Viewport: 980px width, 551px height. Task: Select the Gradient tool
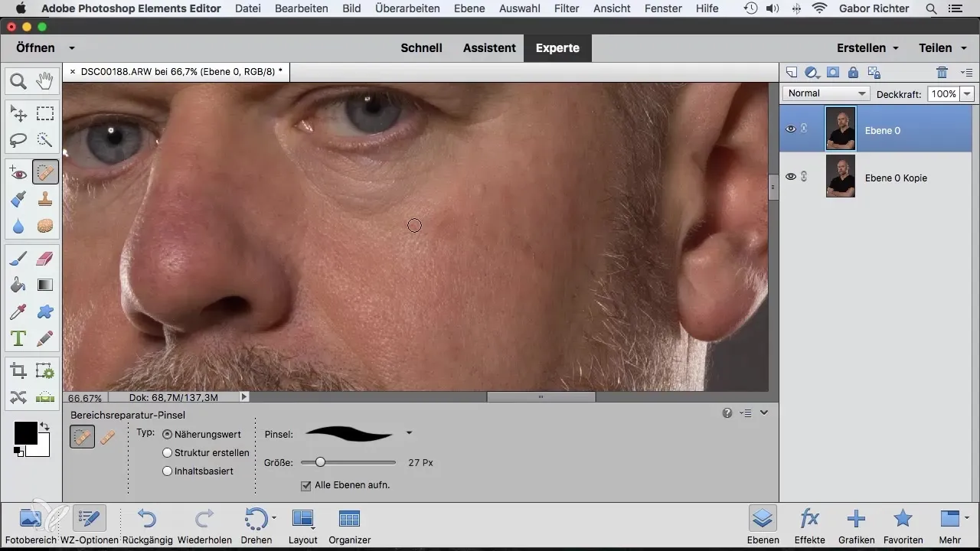click(x=45, y=285)
